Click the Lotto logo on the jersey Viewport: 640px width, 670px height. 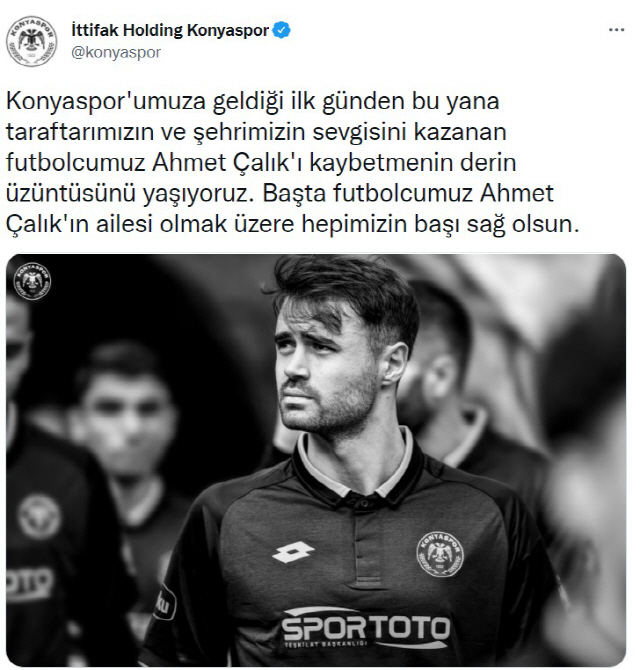[293, 552]
